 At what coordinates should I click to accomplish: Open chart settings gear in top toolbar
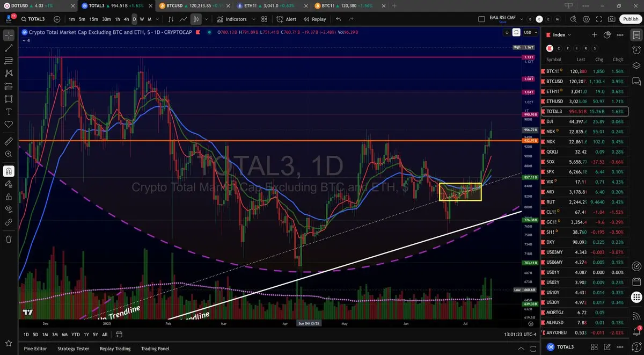click(586, 19)
